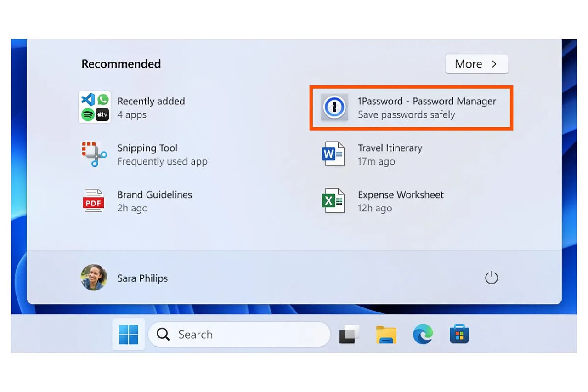This screenshot has height=392, width=588.
Task: Launch the Snipping Tool
Action: [147, 154]
